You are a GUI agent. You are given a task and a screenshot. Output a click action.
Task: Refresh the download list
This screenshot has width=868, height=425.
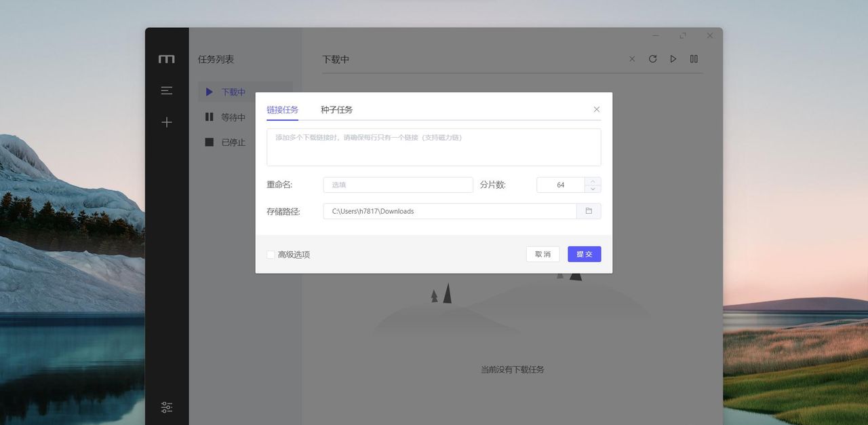[x=652, y=59]
